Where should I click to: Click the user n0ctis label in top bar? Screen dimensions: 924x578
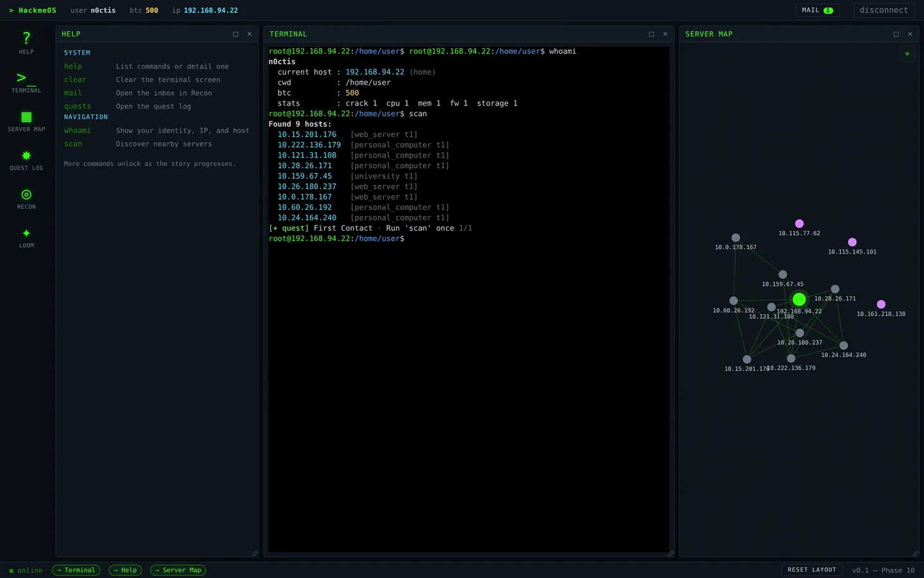click(x=93, y=10)
